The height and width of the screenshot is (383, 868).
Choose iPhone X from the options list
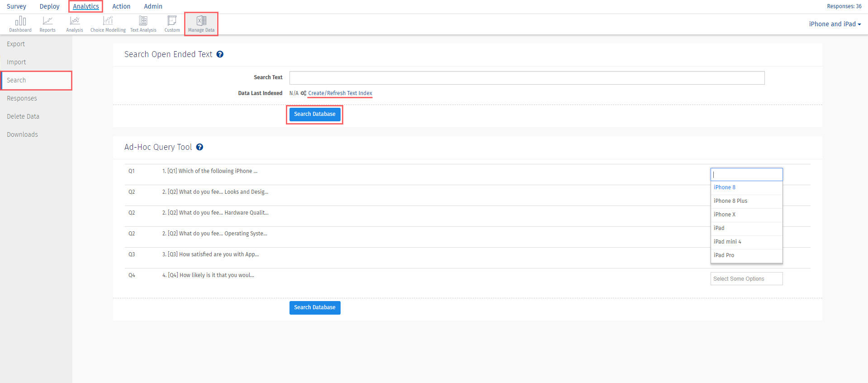point(746,215)
